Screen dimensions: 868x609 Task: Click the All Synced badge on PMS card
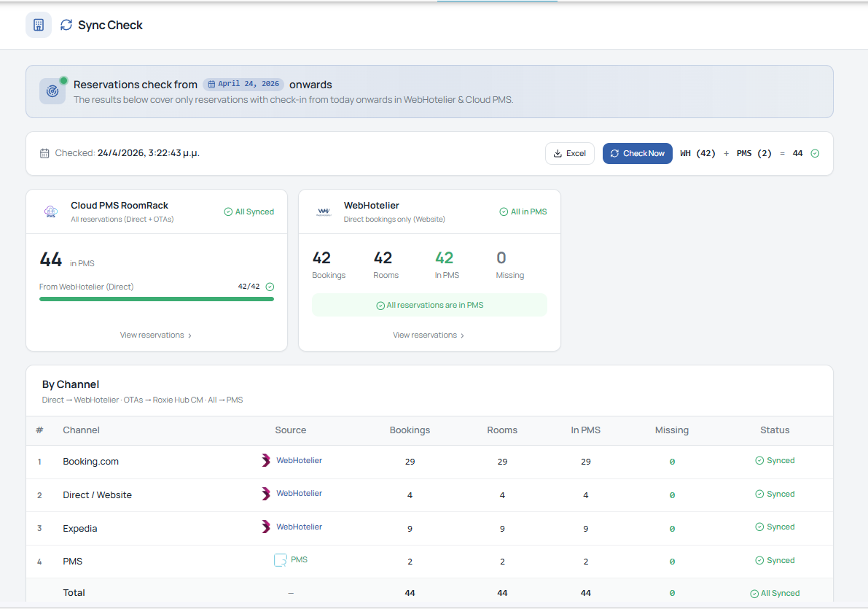point(249,212)
